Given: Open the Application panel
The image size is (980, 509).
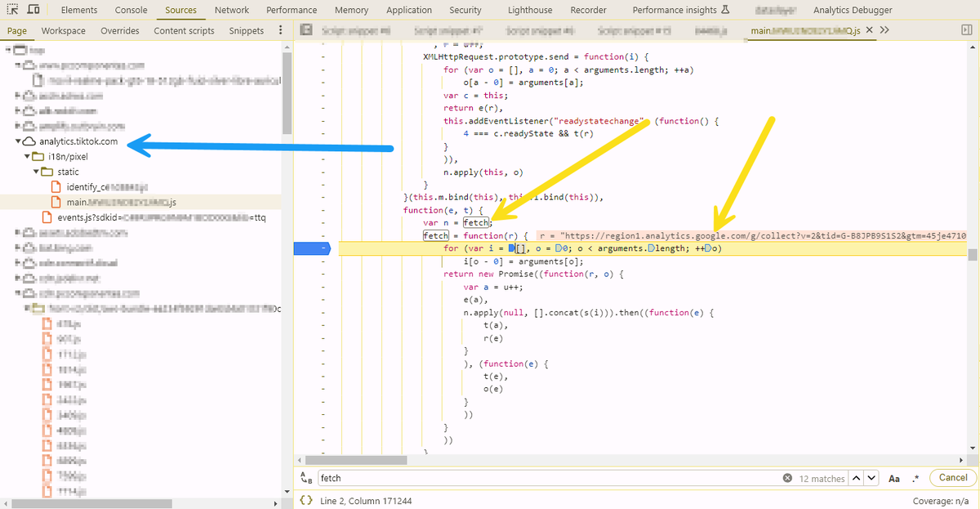Looking at the screenshot, I should 409,10.
